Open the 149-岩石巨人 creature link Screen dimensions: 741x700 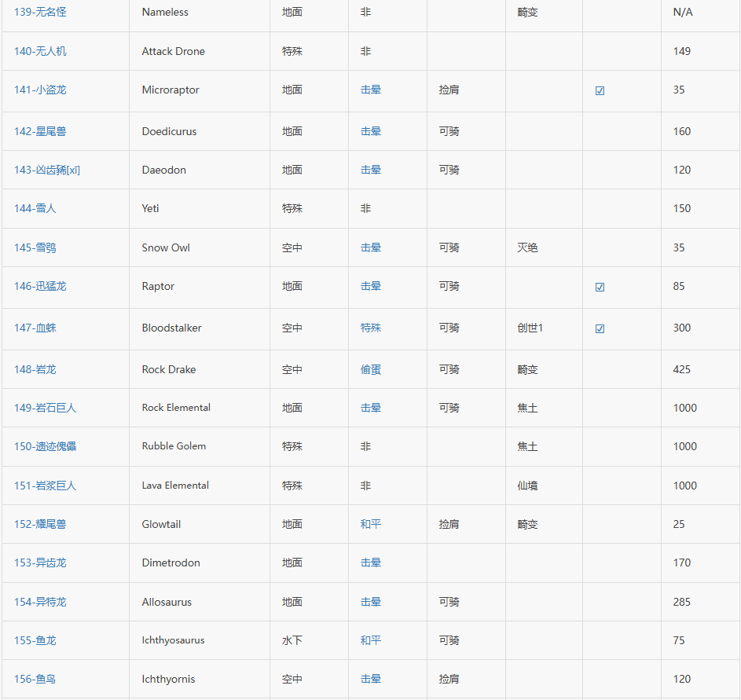tap(46, 409)
